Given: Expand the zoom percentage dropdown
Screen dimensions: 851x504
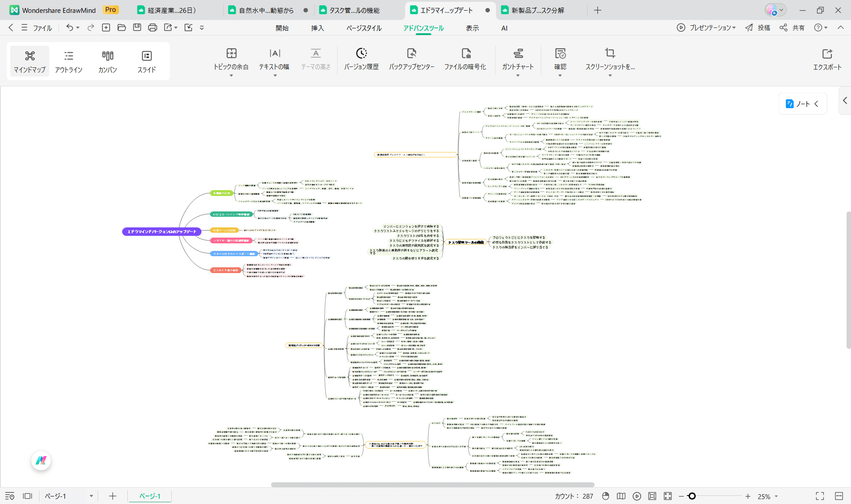Looking at the screenshot, I should point(776,496).
